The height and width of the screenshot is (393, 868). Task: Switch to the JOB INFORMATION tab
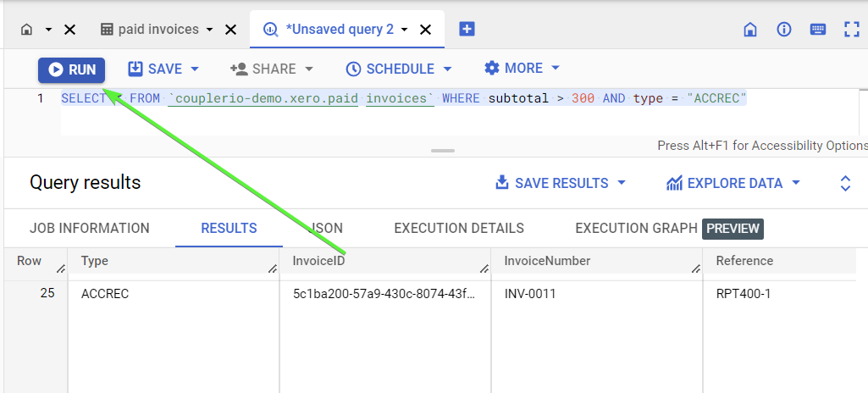(x=90, y=228)
